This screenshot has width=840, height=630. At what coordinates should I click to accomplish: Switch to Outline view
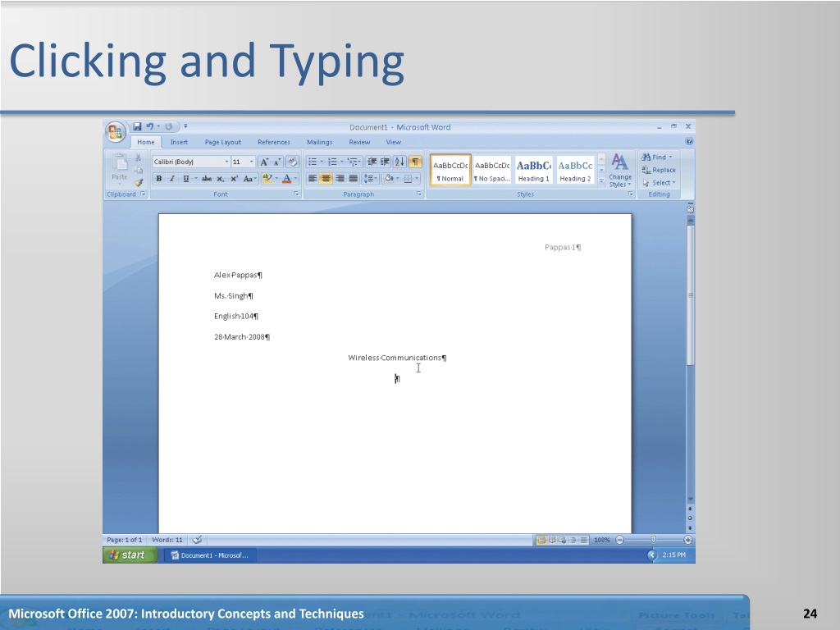(x=573, y=540)
